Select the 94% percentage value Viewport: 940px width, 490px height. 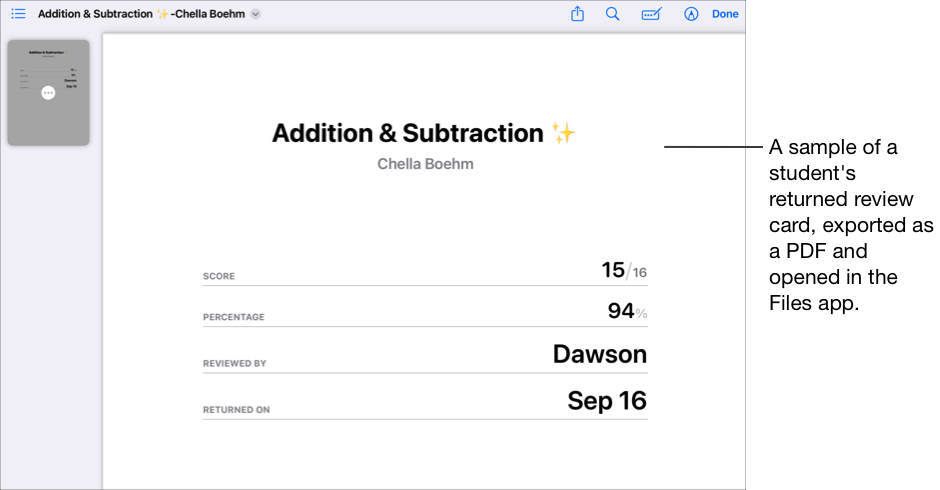tap(627, 312)
